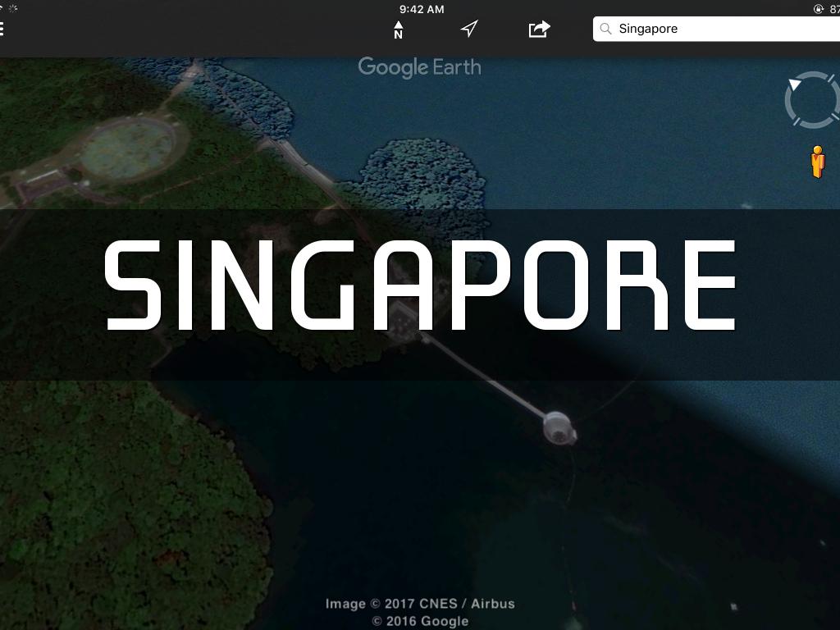Screen dimensions: 840x630
Task: Open the share icon in the toolbar
Action: pos(539,29)
